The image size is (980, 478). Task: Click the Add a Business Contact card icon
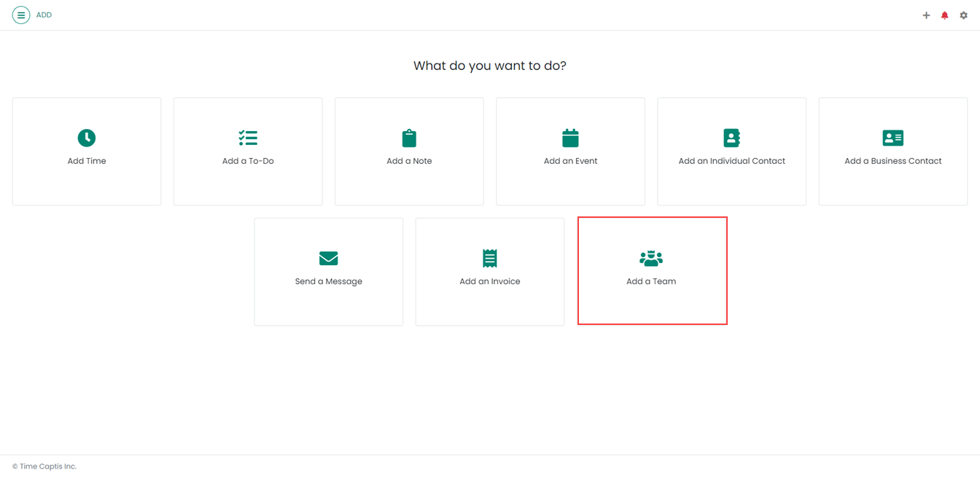pyautogui.click(x=892, y=138)
